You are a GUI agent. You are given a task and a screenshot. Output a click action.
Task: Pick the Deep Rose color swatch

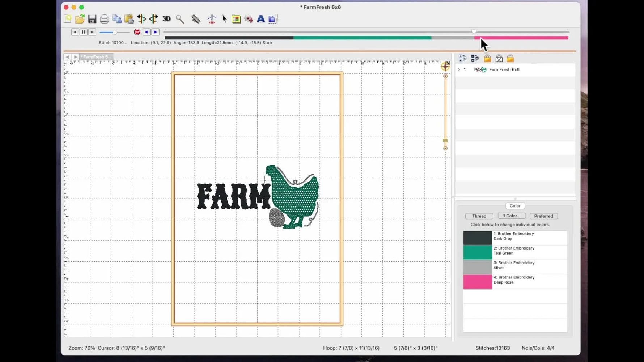[478, 282]
